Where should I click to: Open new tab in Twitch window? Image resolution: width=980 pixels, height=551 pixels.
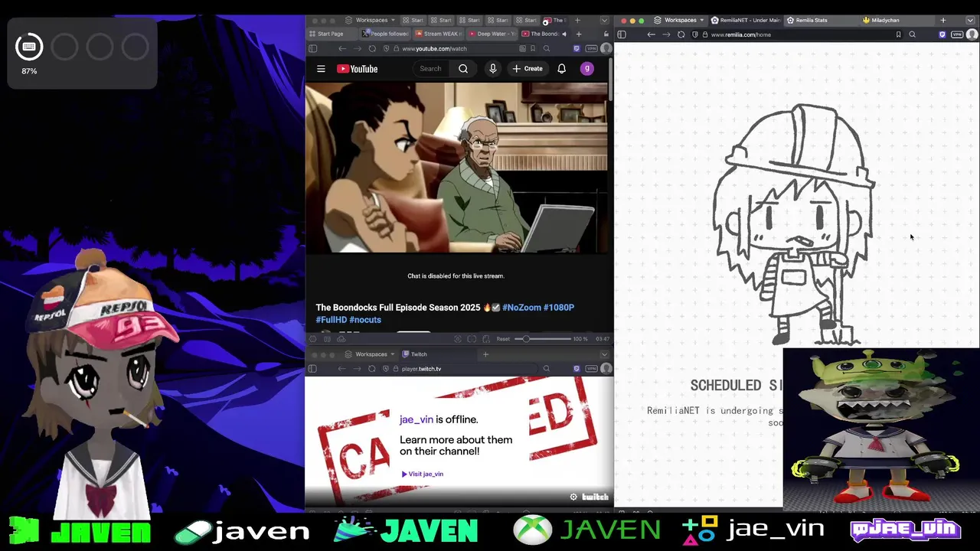[485, 354]
